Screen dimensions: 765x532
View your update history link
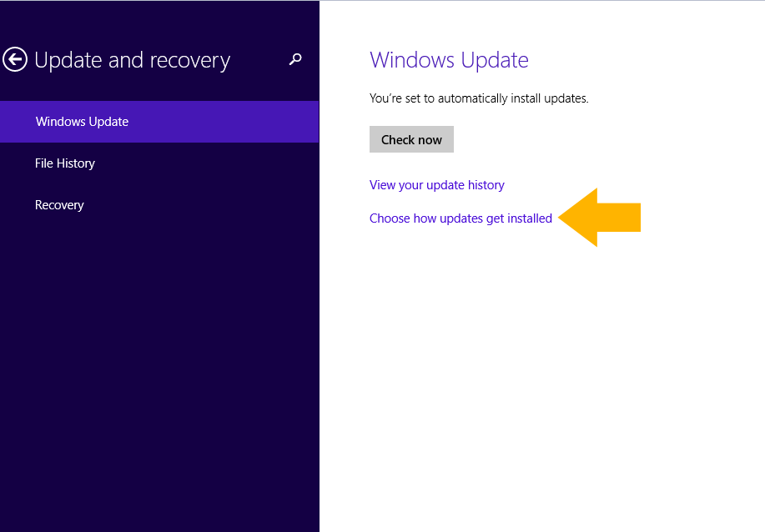(436, 185)
